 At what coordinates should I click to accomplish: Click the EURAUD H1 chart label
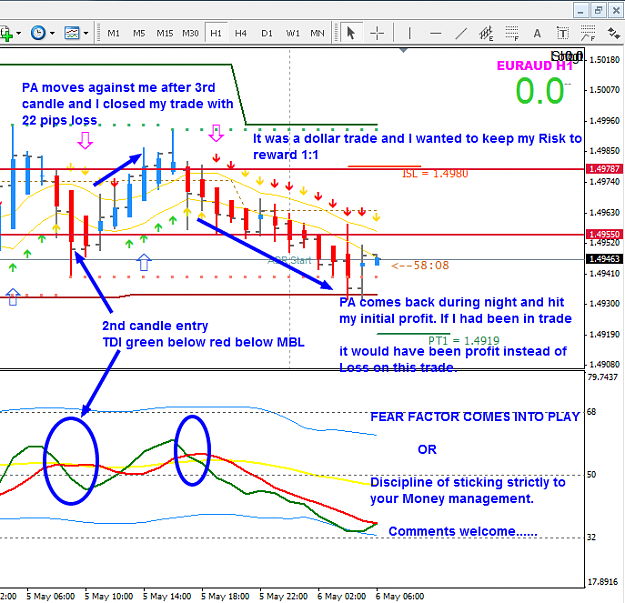coord(535,66)
